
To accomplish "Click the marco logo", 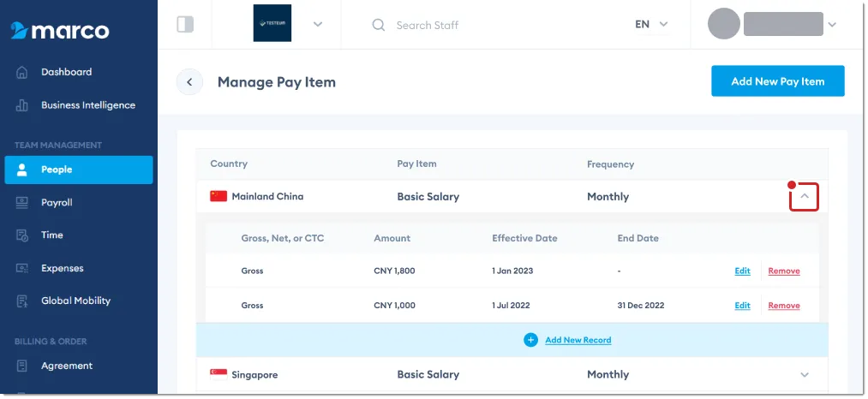I will [x=60, y=31].
